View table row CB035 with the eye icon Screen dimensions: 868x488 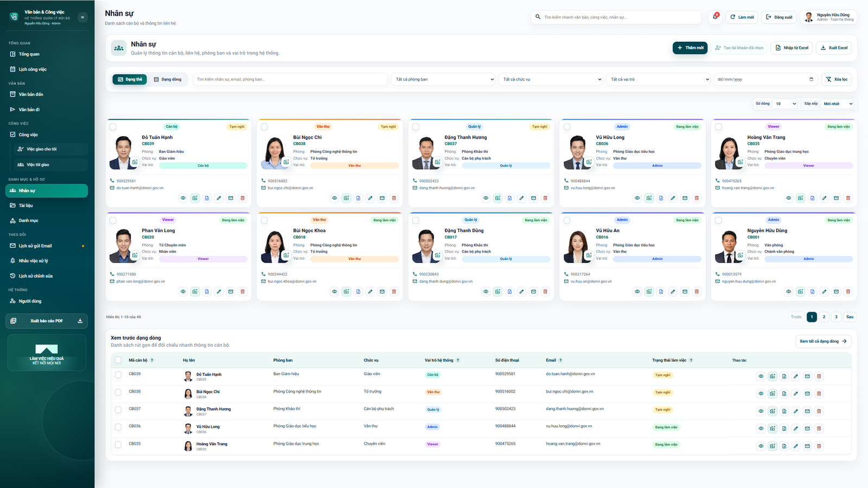click(x=761, y=446)
